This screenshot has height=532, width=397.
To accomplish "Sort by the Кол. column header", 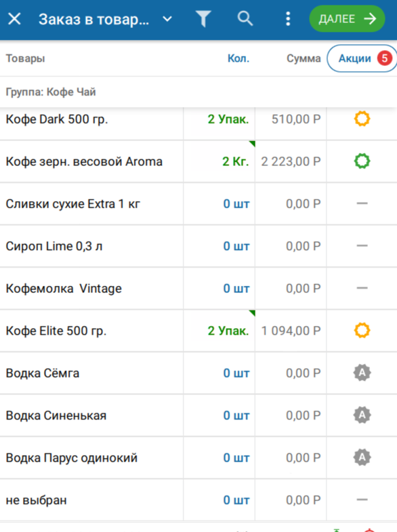I will click(238, 58).
